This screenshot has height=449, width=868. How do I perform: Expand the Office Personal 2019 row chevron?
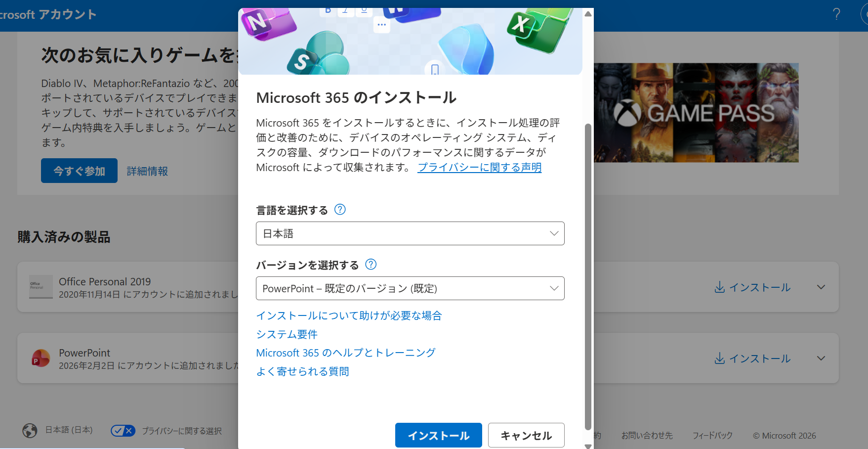point(821,287)
